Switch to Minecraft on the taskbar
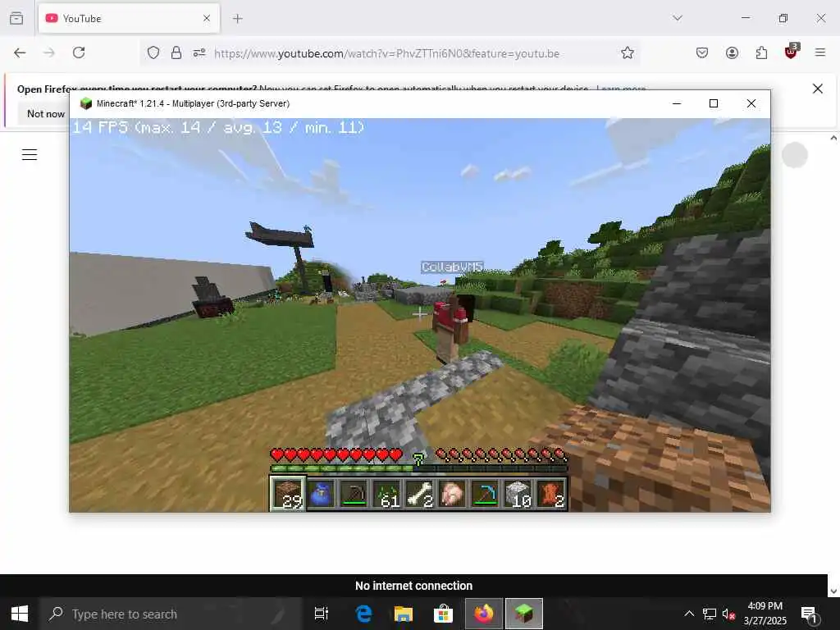Image resolution: width=840 pixels, height=630 pixels. click(x=524, y=614)
